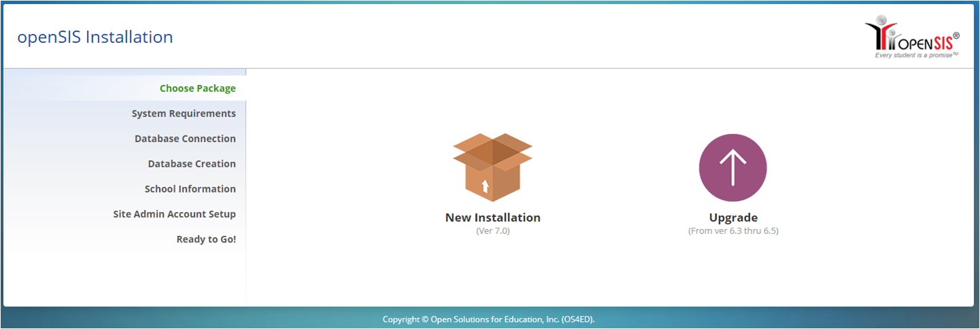Click the OS4ED copyright footer text
Image resolution: width=980 pixels, height=329 pixels.
(489, 319)
